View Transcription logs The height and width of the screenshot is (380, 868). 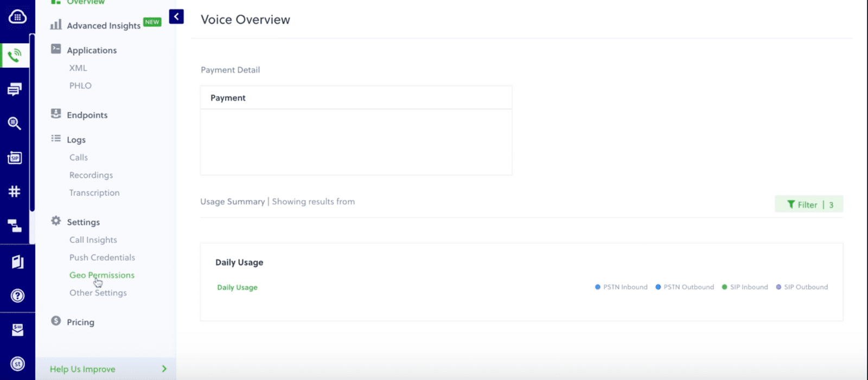click(x=94, y=192)
